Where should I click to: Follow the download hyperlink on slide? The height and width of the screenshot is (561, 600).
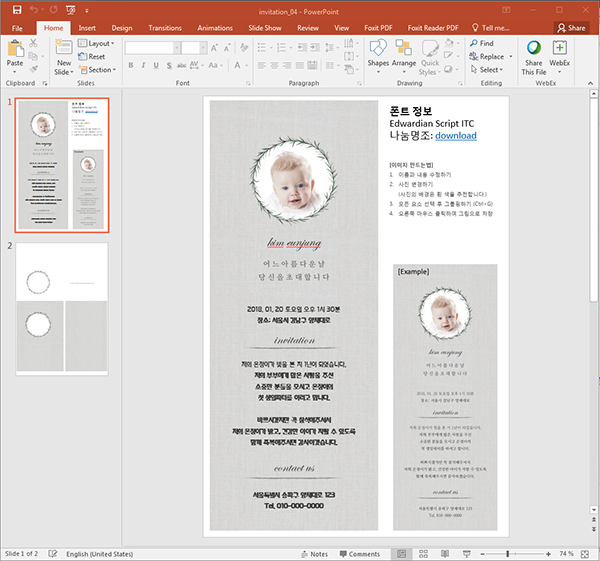(x=456, y=135)
